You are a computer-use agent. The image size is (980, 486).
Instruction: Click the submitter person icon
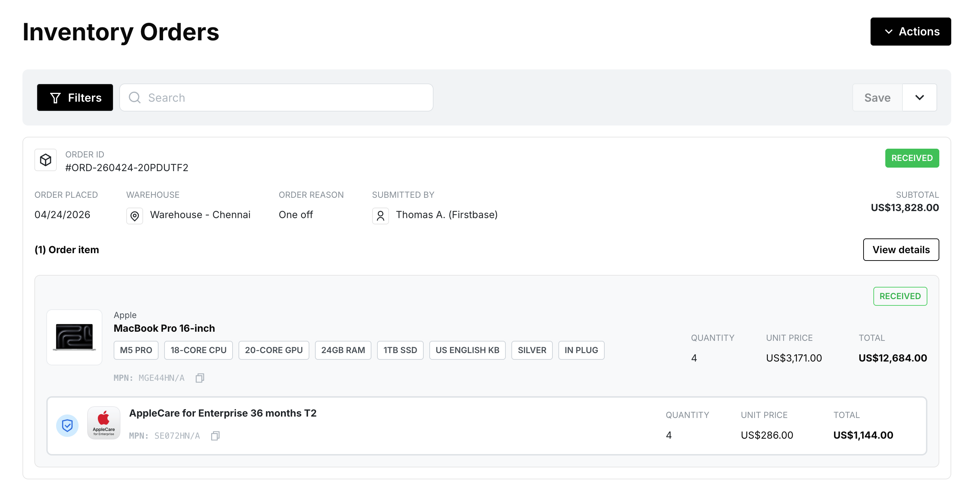pyautogui.click(x=381, y=216)
